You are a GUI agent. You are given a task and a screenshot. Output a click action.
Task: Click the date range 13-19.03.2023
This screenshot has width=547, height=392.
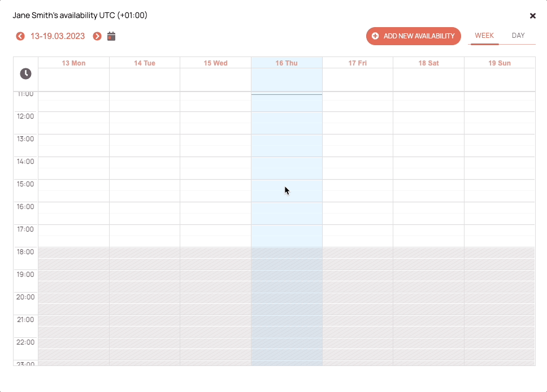(x=58, y=36)
